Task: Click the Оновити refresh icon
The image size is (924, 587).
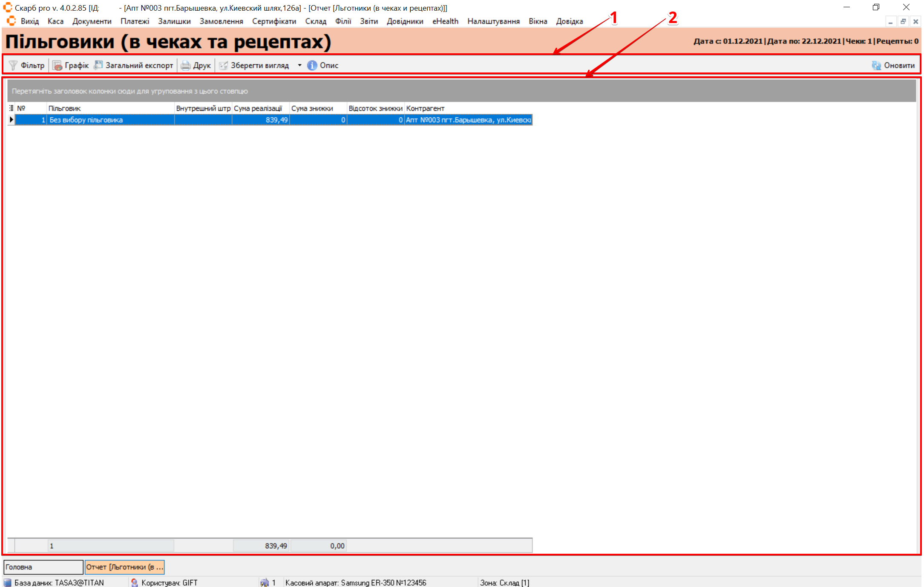Action: tap(876, 65)
